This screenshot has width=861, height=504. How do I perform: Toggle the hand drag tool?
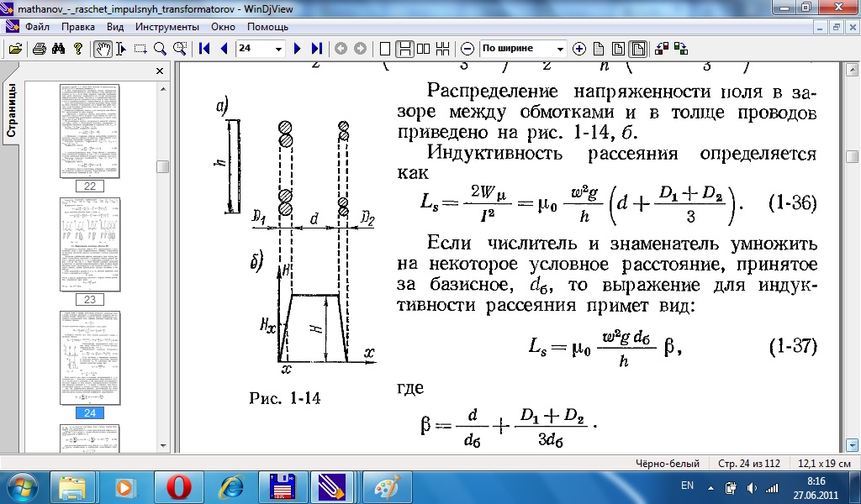103,49
